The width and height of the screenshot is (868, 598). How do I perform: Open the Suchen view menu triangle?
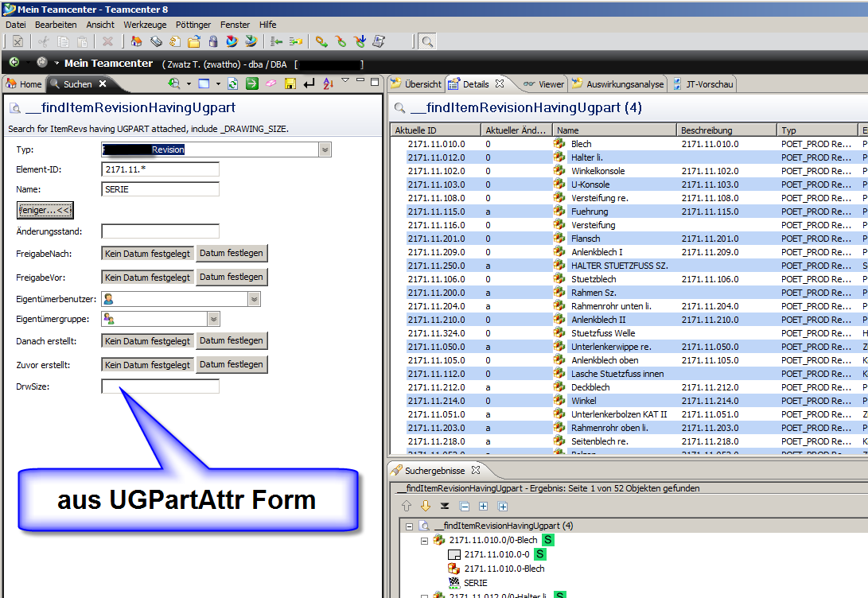pos(345,81)
